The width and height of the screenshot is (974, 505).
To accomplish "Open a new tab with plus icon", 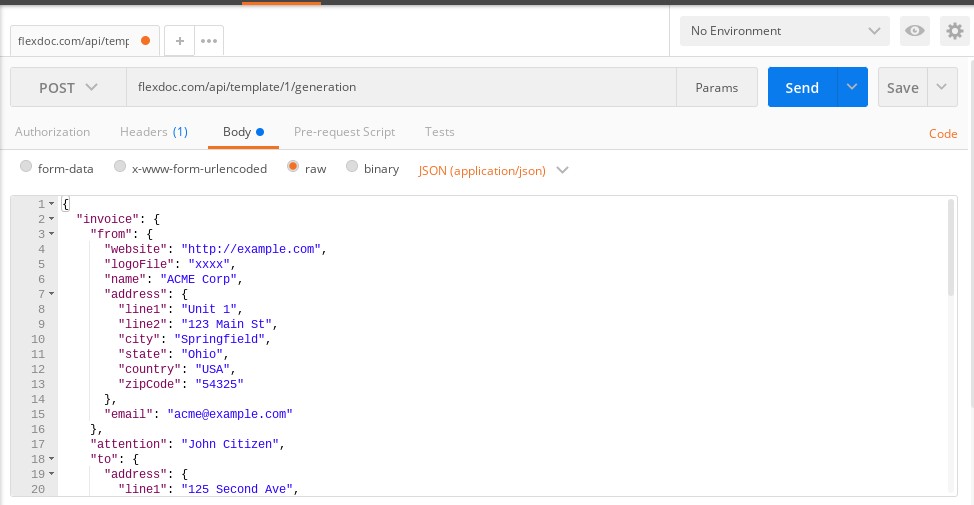I will click(x=180, y=41).
